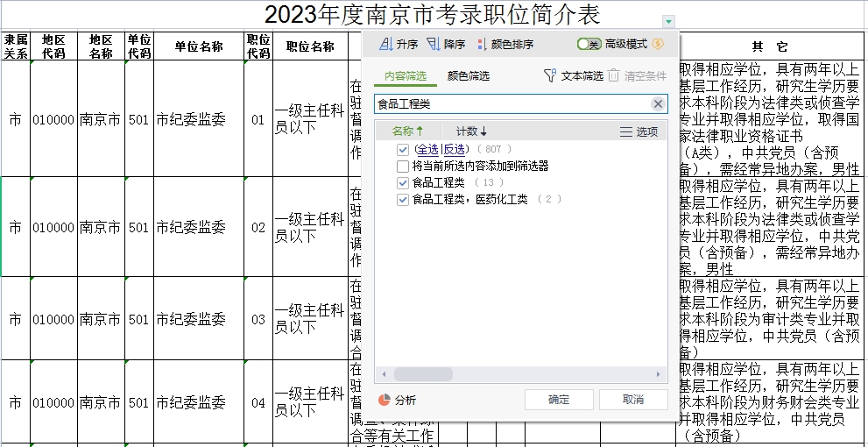
Task: Select 501 unit code cell in row 01
Action: coord(139,119)
